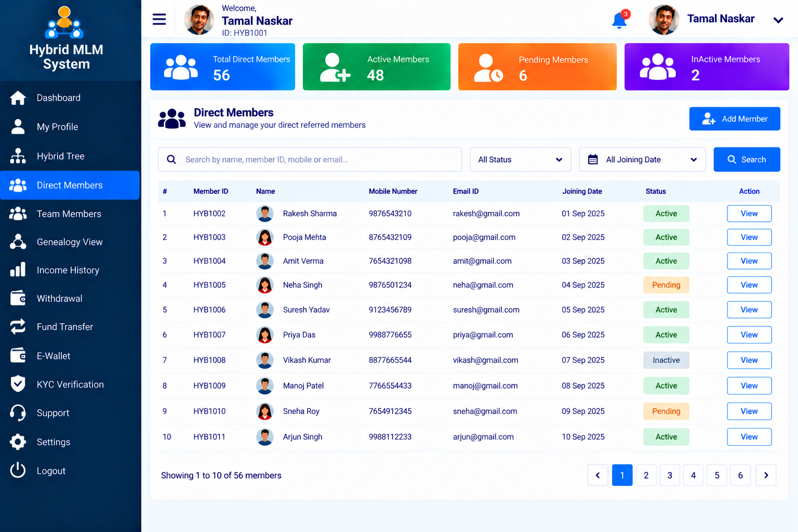Screen dimensions: 798x532
Task: Click the Team Members group icon
Action: 18,214
